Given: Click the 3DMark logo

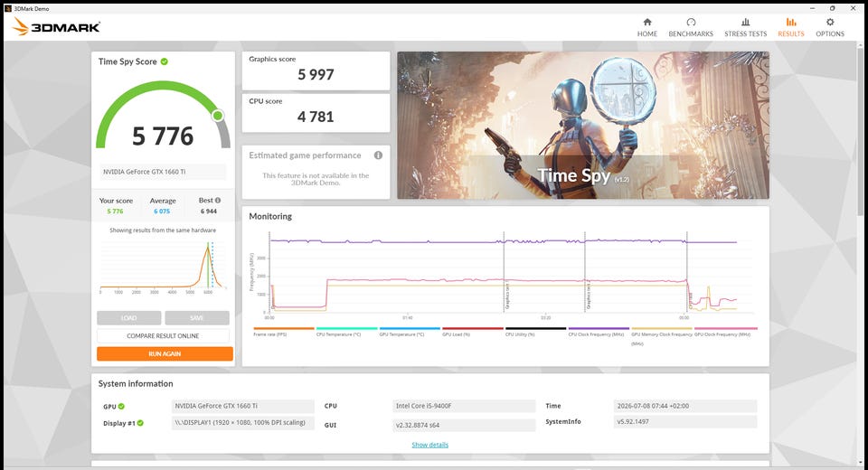Looking at the screenshot, I should [x=57, y=26].
